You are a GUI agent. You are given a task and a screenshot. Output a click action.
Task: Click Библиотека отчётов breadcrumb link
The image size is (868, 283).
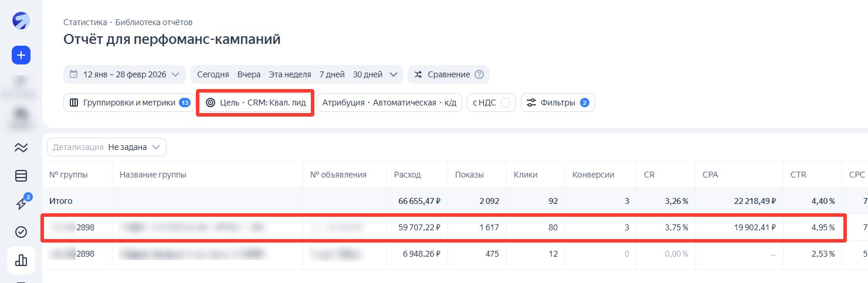click(x=154, y=22)
